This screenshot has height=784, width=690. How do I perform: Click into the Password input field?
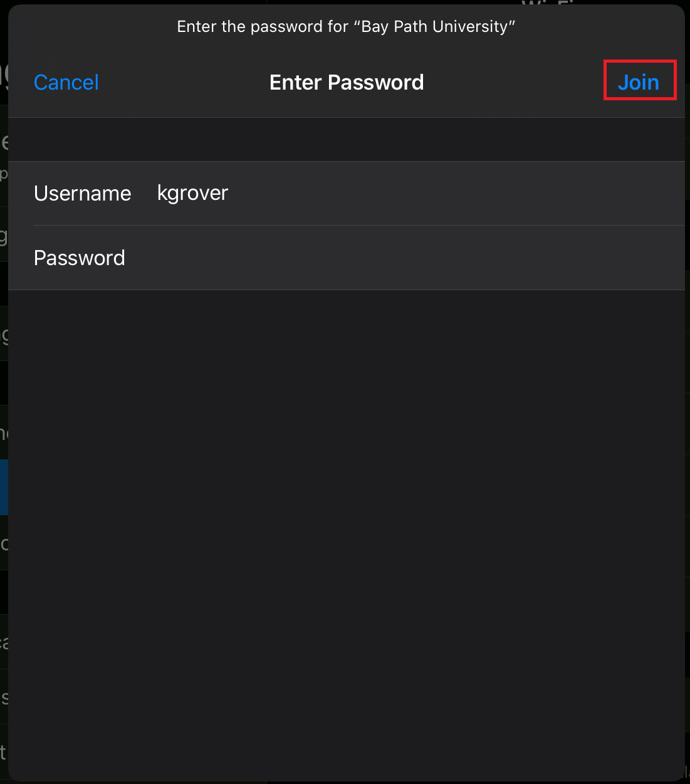pyautogui.click(x=401, y=258)
